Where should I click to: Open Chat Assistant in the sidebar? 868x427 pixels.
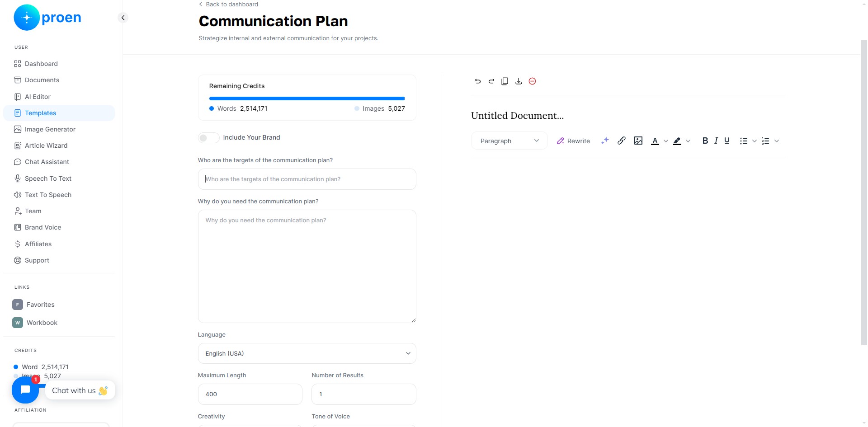[x=59, y=162]
